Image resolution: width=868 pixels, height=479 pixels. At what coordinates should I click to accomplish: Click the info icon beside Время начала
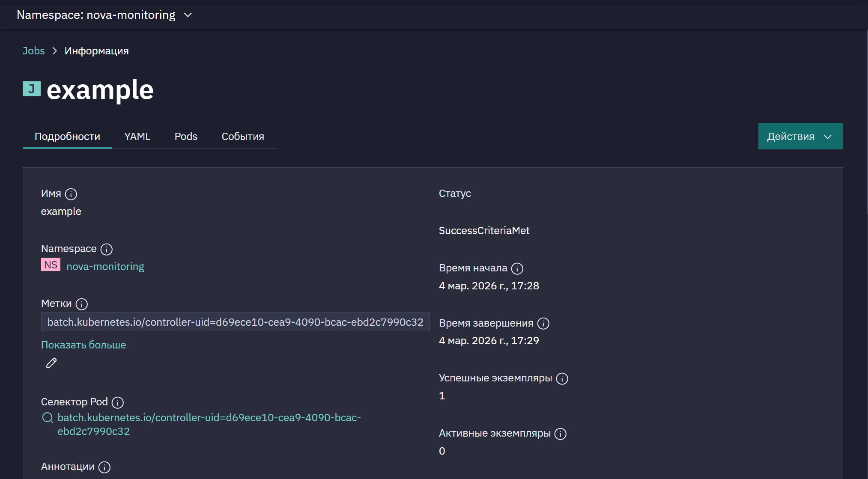517,268
